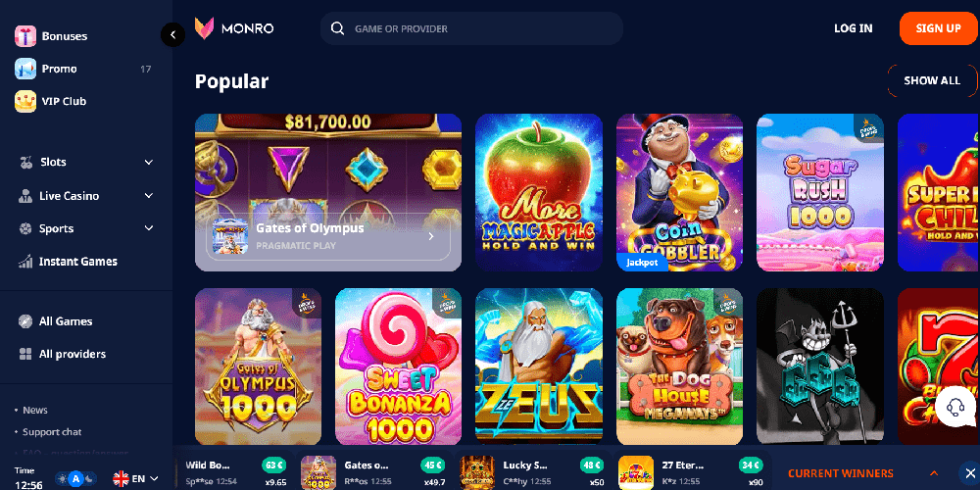Open the EN language dropdown
This screenshot has height=490, width=980.
pyautogui.click(x=135, y=479)
